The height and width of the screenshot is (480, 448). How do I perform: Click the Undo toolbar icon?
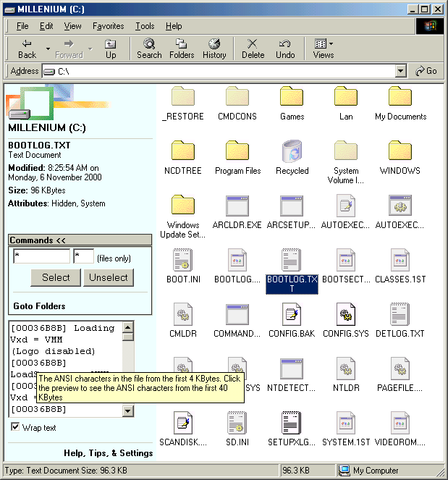(x=285, y=49)
